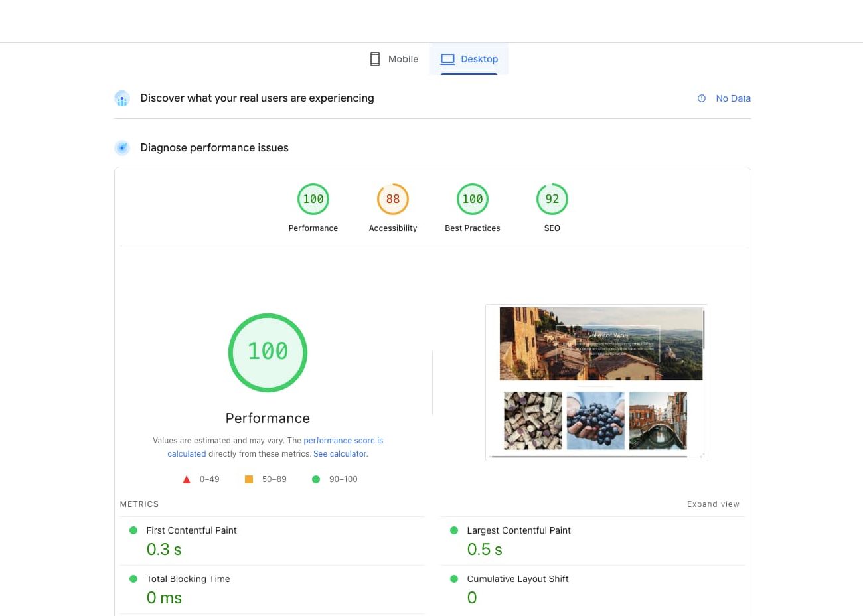863x616 pixels.
Task: Click the red triangle 0–49 legend marker
Action: (187, 479)
